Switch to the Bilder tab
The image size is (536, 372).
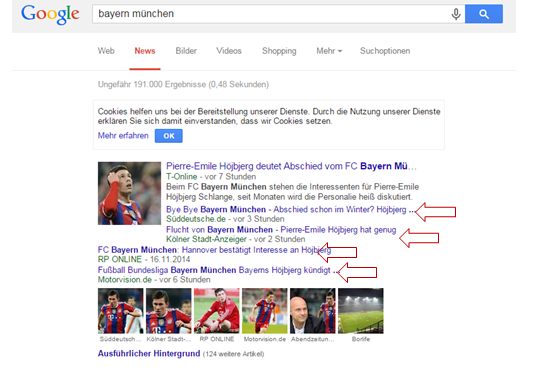tap(186, 51)
